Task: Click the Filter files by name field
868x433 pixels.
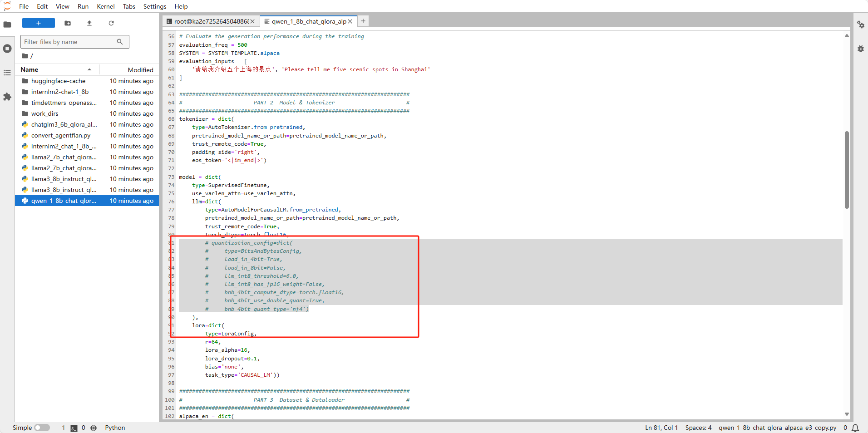Action: pyautogui.click(x=68, y=42)
